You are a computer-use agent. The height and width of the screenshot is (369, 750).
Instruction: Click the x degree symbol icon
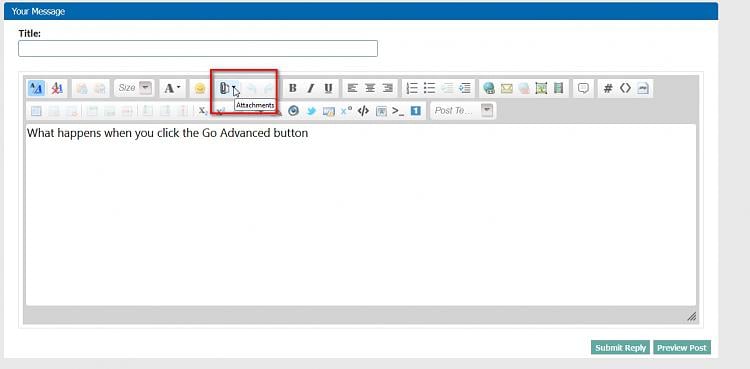coord(346,111)
